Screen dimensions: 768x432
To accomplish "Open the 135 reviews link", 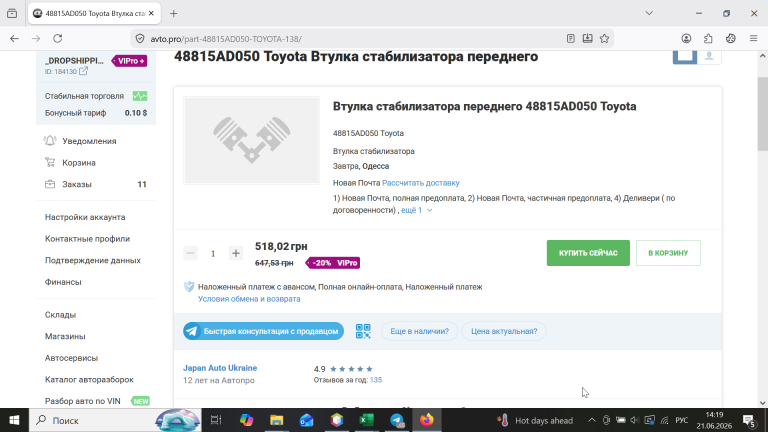I will 376,380.
